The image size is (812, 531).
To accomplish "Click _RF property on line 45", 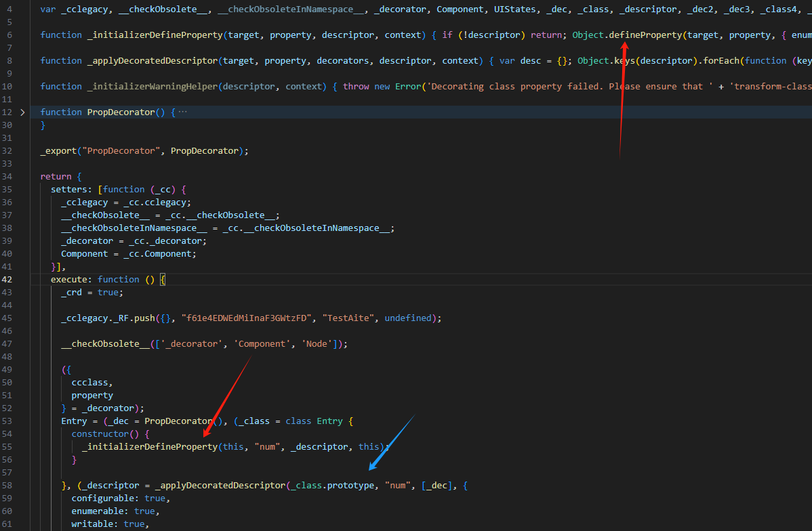I will click(121, 318).
